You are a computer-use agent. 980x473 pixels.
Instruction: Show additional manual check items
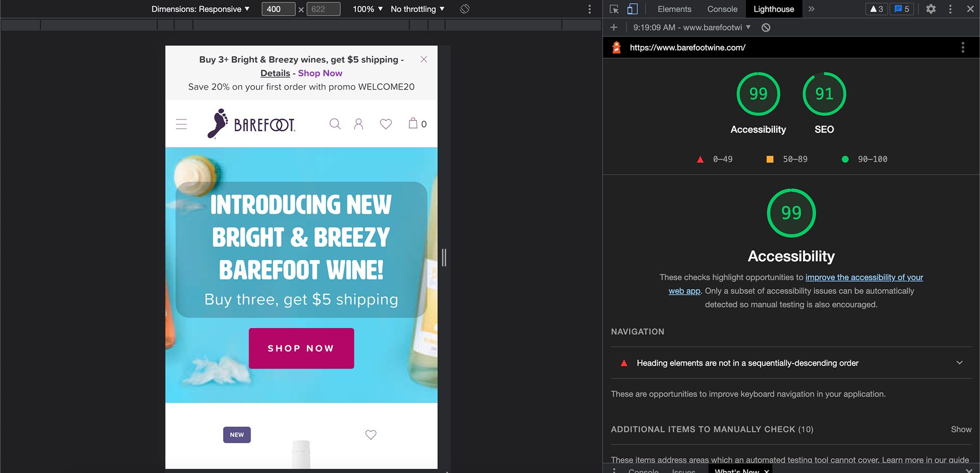click(x=961, y=429)
